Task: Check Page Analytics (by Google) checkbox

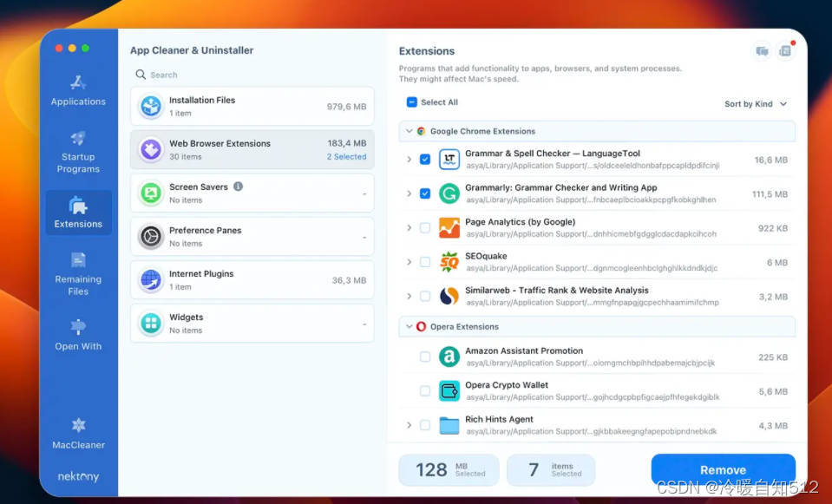Action: (425, 227)
